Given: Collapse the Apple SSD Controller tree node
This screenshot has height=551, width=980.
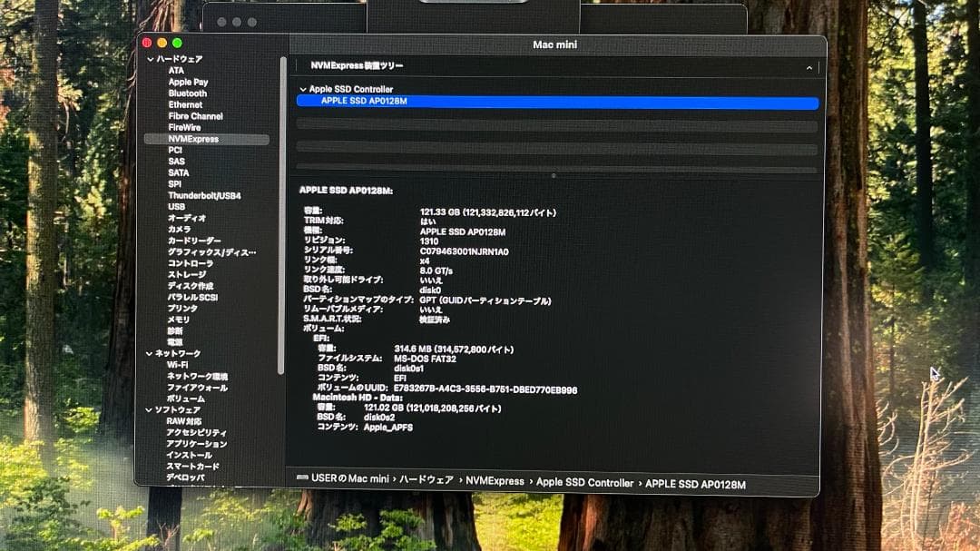Looking at the screenshot, I should pos(303,90).
